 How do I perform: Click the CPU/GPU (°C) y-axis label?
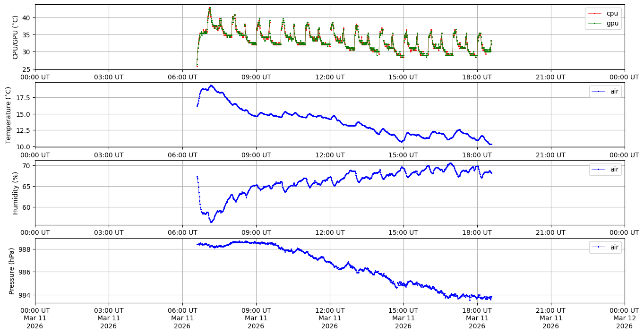click(x=15, y=37)
